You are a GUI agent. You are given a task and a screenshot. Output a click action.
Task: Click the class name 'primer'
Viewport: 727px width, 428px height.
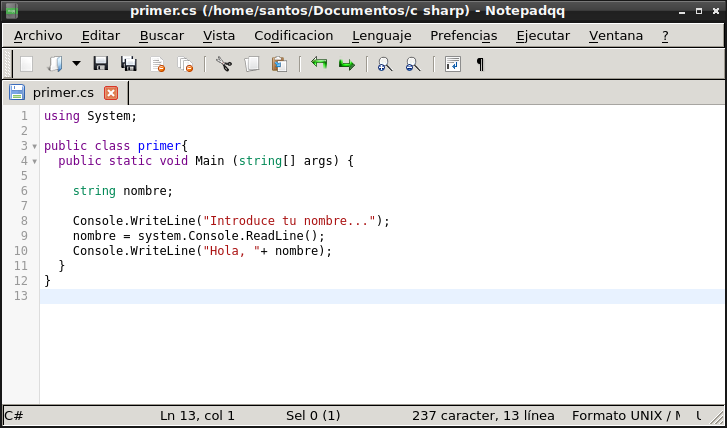pos(159,146)
